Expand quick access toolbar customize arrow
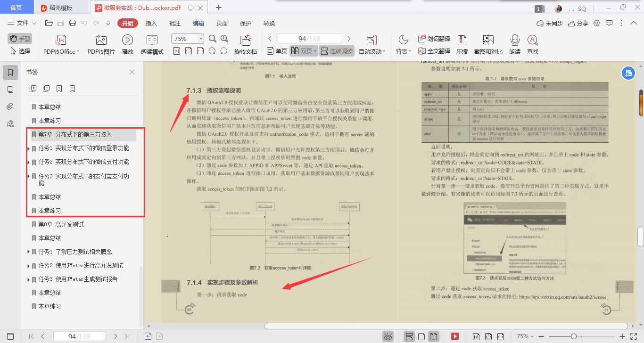 coord(108,23)
